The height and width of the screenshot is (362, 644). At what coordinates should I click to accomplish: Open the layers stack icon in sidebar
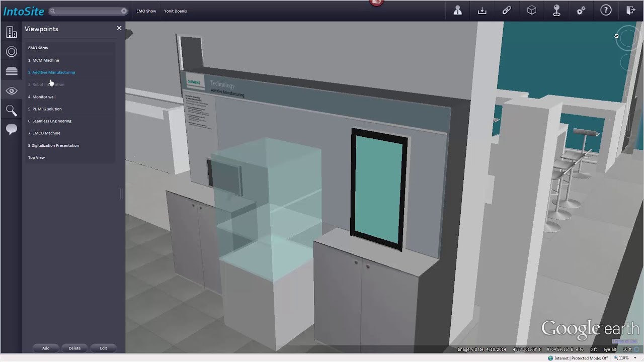pos(11,71)
